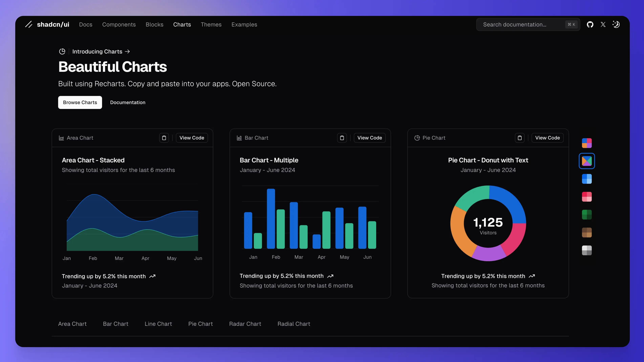The width and height of the screenshot is (644, 362).
Task: Select the red/pink theme swatch
Action: (586, 197)
